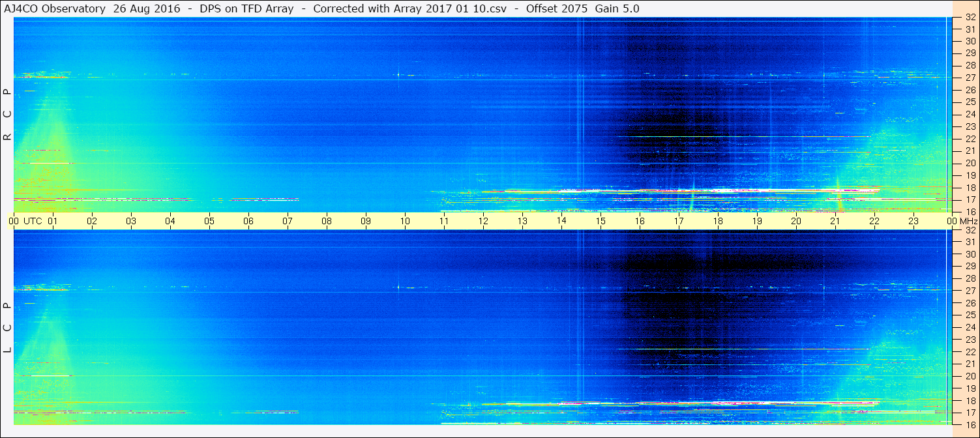Select the 03 hour marker
The height and width of the screenshot is (438, 980).
[131, 221]
